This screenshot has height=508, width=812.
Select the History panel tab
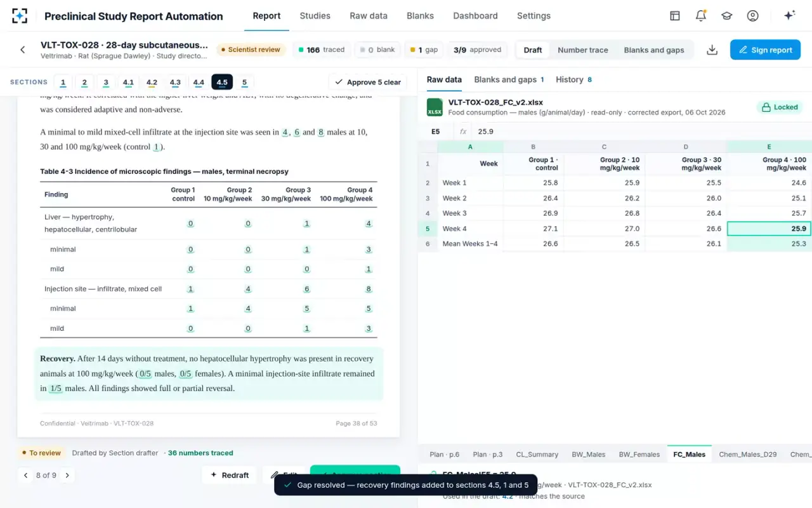pos(573,79)
